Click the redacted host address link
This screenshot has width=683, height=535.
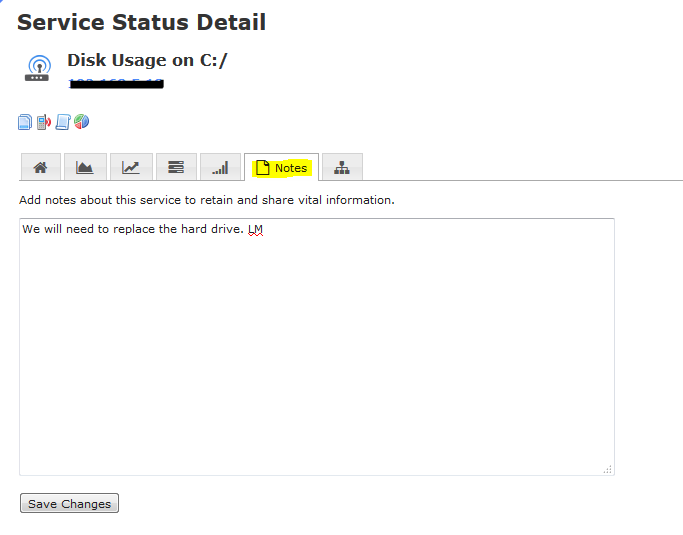115,84
